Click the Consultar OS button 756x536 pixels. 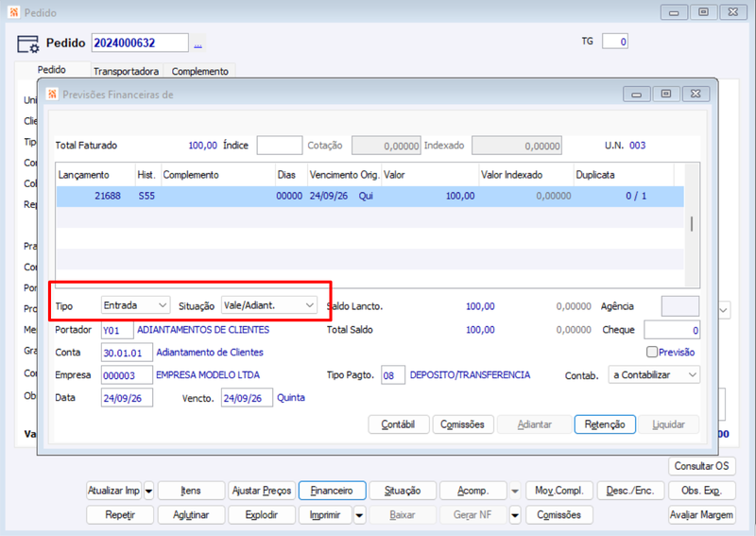(701, 466)
